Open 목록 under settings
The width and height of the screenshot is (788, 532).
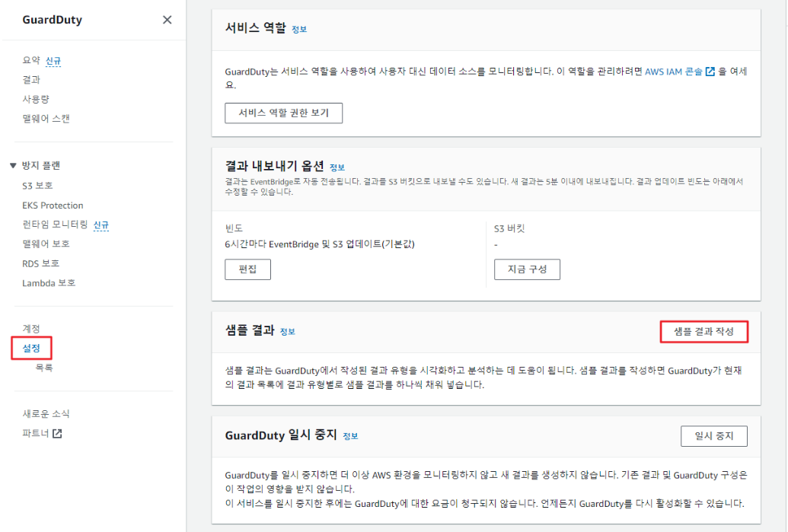coord(44,368)
